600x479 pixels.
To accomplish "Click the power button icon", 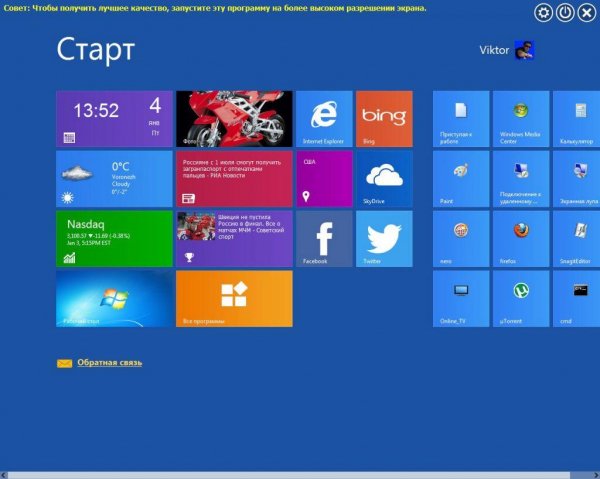I will [565, 13].
